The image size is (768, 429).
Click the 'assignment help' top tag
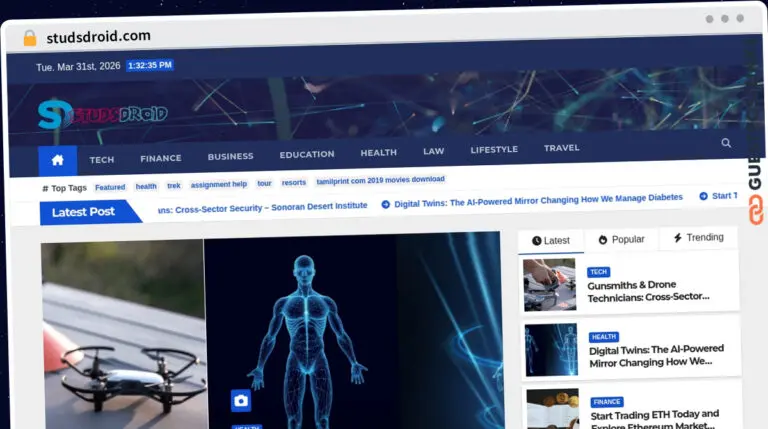pos(219,184)
